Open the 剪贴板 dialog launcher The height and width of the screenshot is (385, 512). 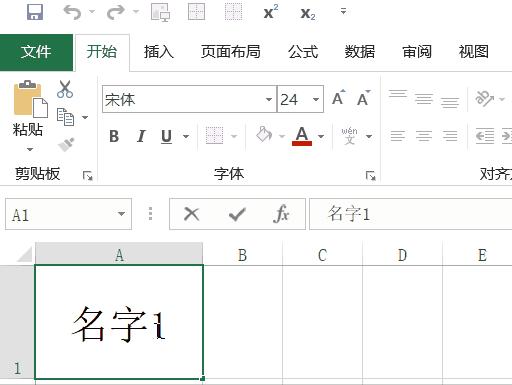pos(88,175)
